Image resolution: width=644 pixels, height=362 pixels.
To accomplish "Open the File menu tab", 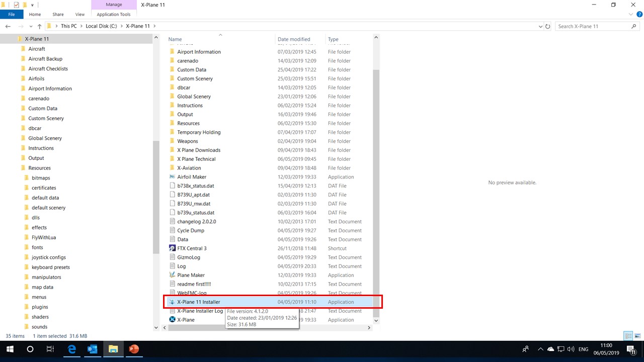I will click(11, 15).
